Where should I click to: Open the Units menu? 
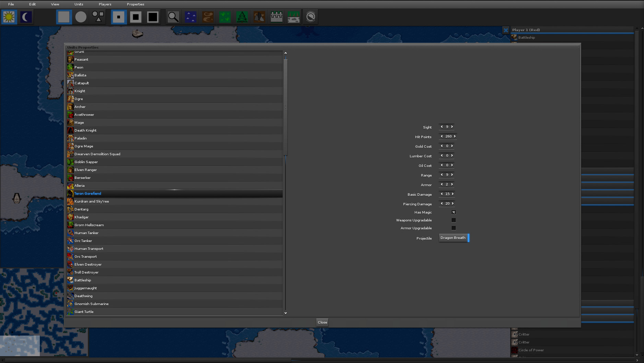click(79, 4)
